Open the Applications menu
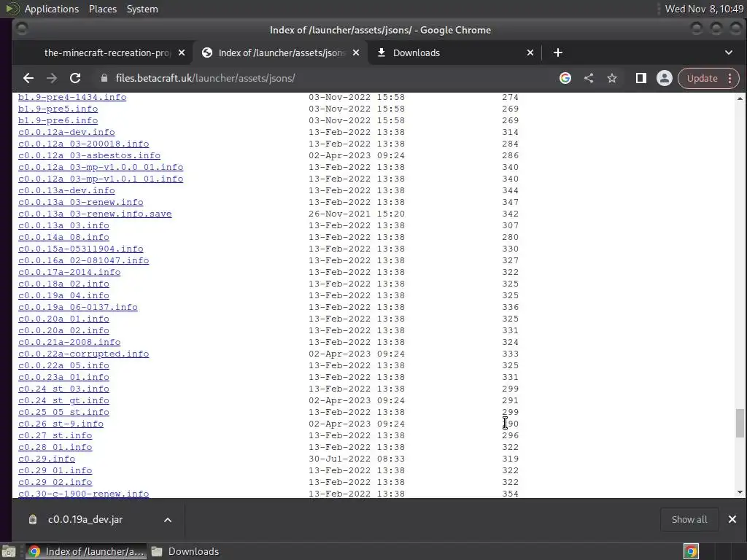This screenshot has height=560, width=747. coord(52,9)
